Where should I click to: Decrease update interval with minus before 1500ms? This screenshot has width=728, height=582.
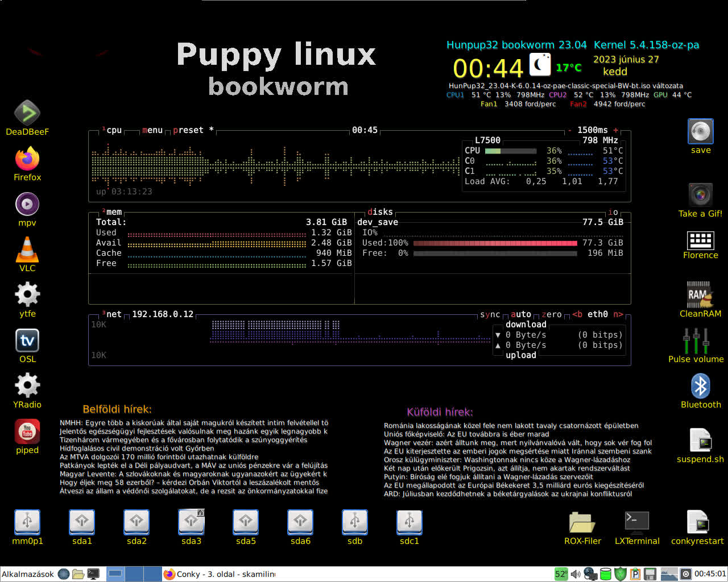click(570, 130)
